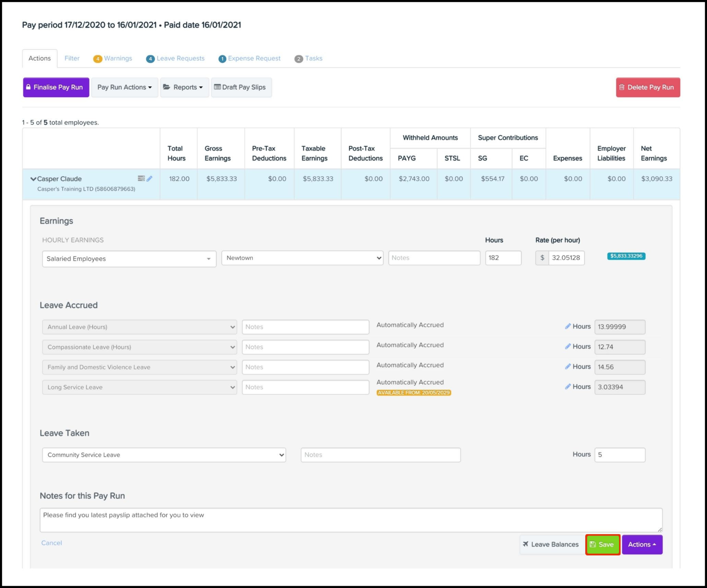Screen dimensions: 707x588
Task: Click the green Save button
Action: 602,544
